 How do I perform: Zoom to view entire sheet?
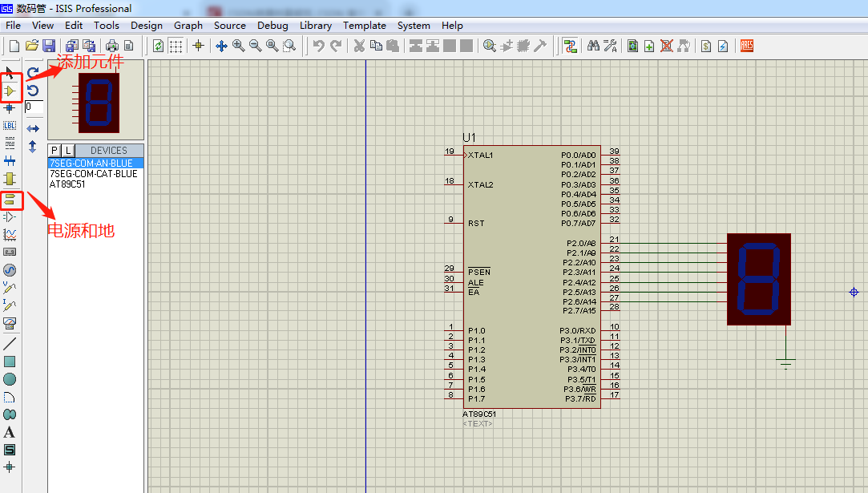tap(273, 46)
